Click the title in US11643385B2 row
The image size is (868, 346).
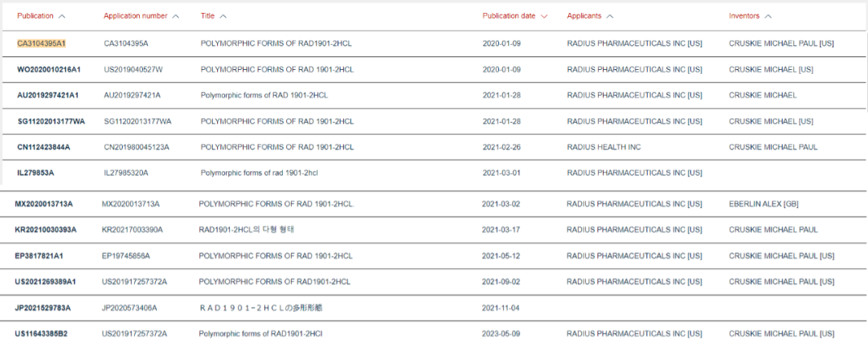tap(260, 334)
